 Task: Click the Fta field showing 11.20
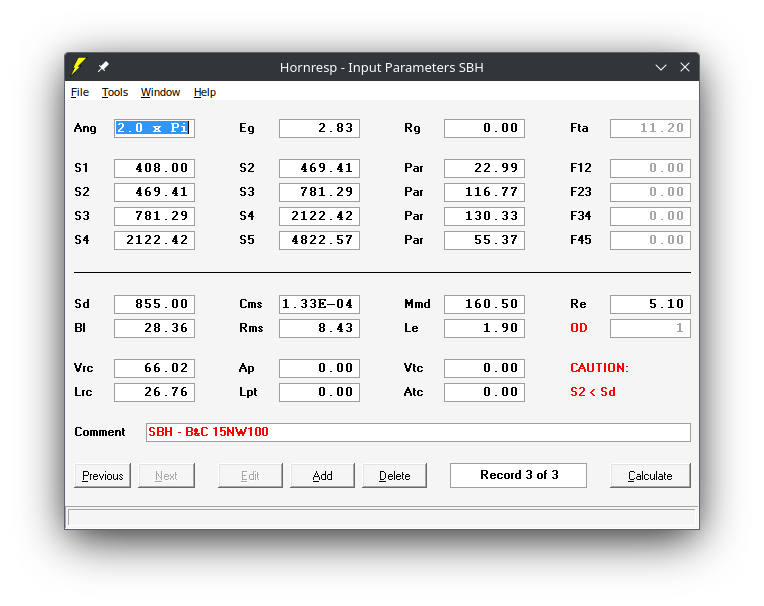pyautogui.click(x=650, y=128)
